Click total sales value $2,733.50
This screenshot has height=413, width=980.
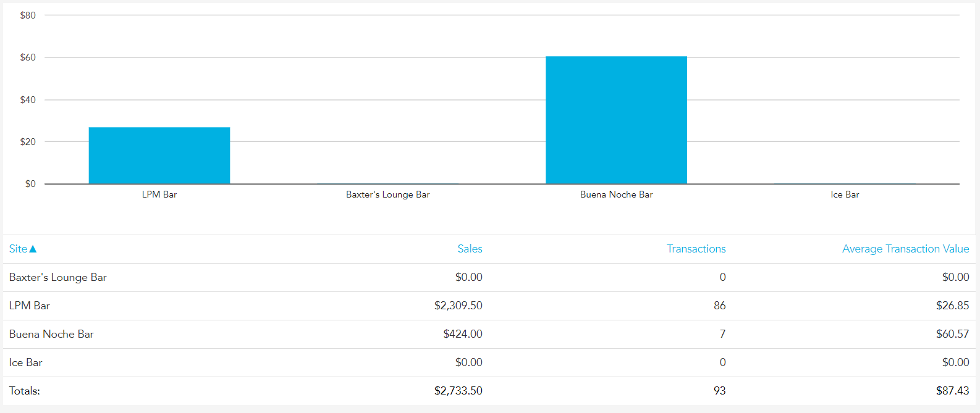coord(458,391)
